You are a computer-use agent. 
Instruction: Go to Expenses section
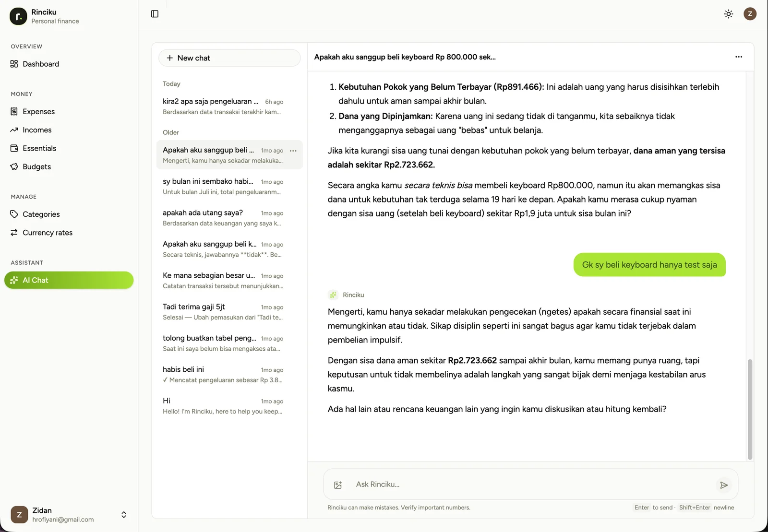tap(69, 111)
